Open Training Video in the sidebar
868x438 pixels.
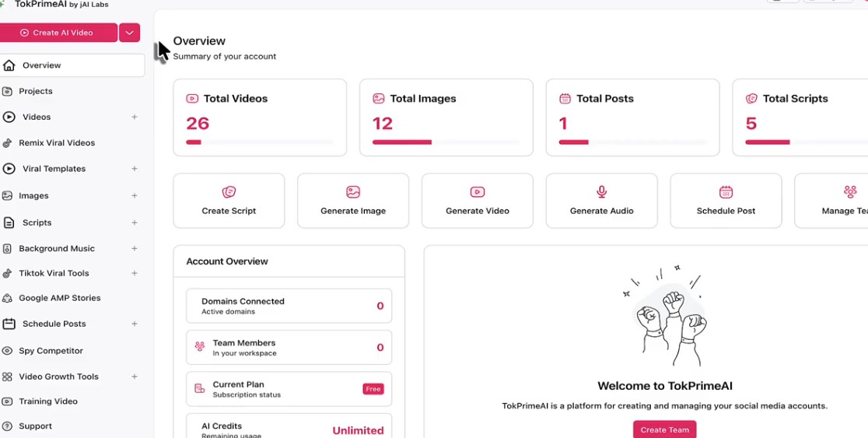pyautogui.click(x=48, y=401)
